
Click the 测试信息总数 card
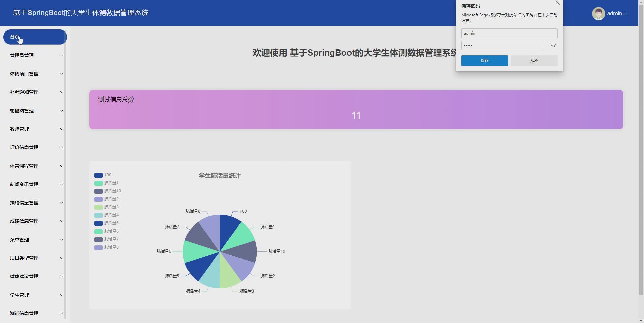click(356, 110)
